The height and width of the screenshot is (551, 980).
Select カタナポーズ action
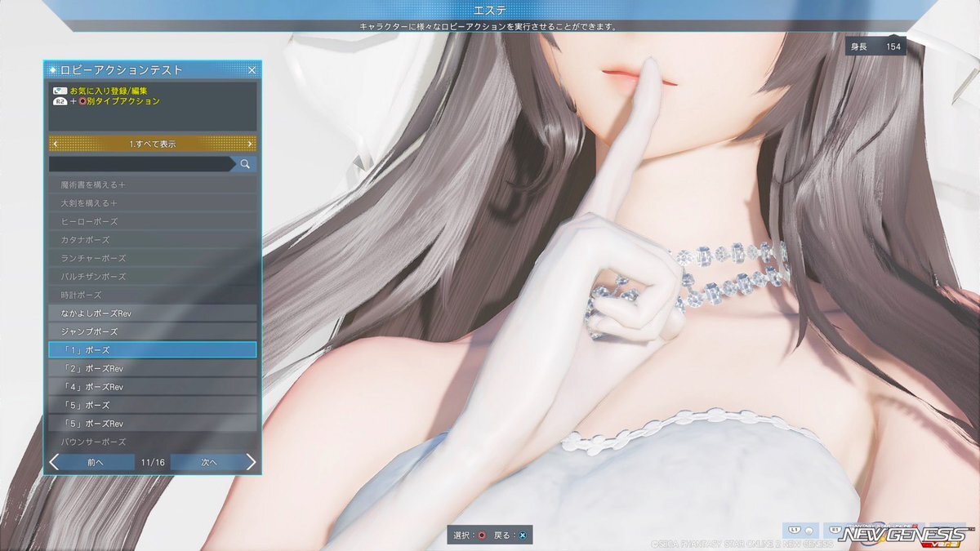[x=153, y=240]
